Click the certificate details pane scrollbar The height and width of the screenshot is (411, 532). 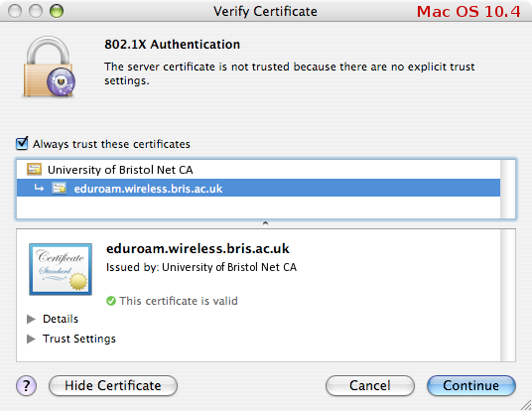tap(508, 295)
